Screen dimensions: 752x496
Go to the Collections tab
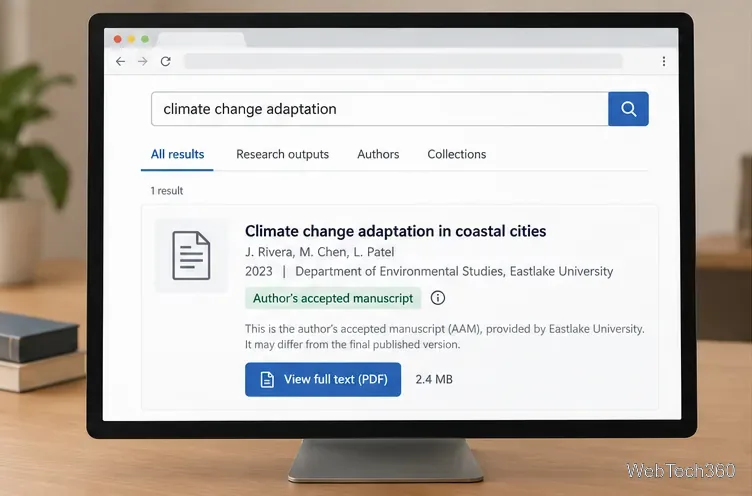[457, 154]
